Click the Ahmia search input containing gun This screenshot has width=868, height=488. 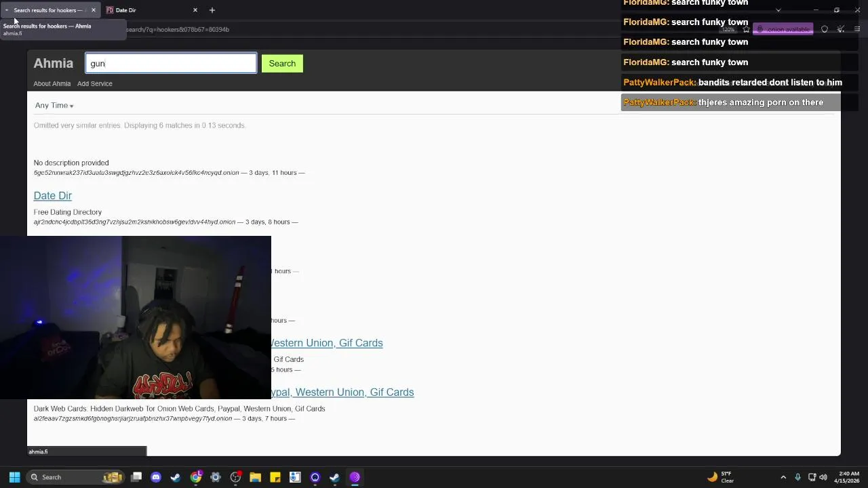(171, 64)
